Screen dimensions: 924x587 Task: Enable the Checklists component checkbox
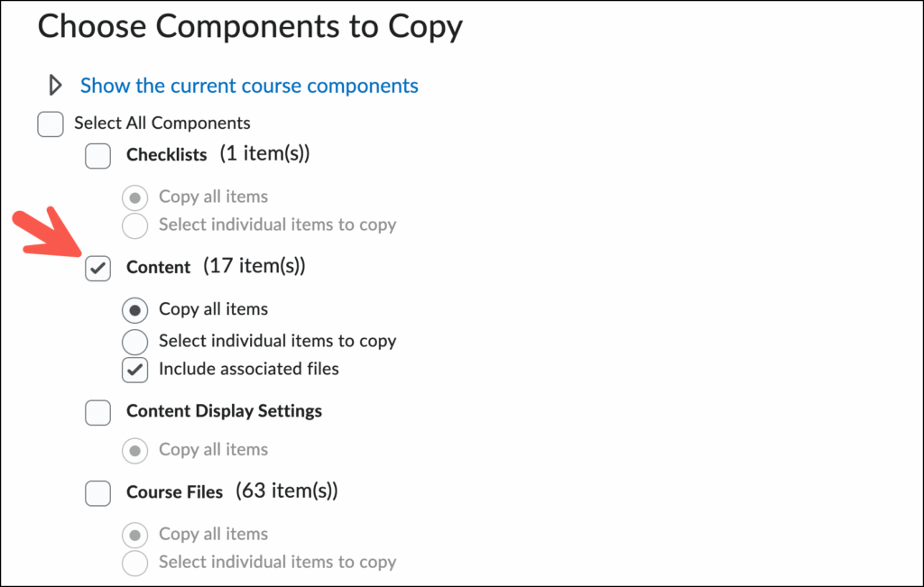[97, 155]
